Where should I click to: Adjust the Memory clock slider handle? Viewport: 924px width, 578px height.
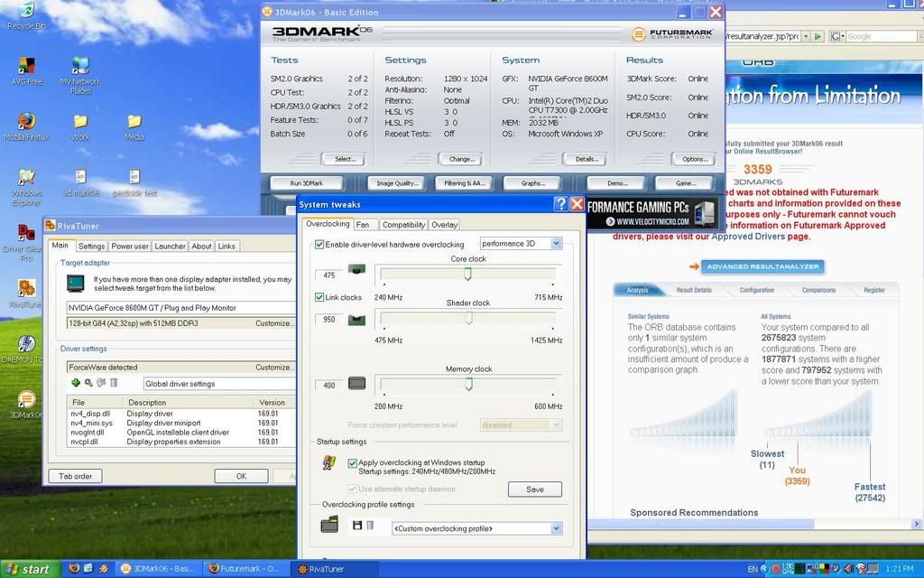click(468, 385)
